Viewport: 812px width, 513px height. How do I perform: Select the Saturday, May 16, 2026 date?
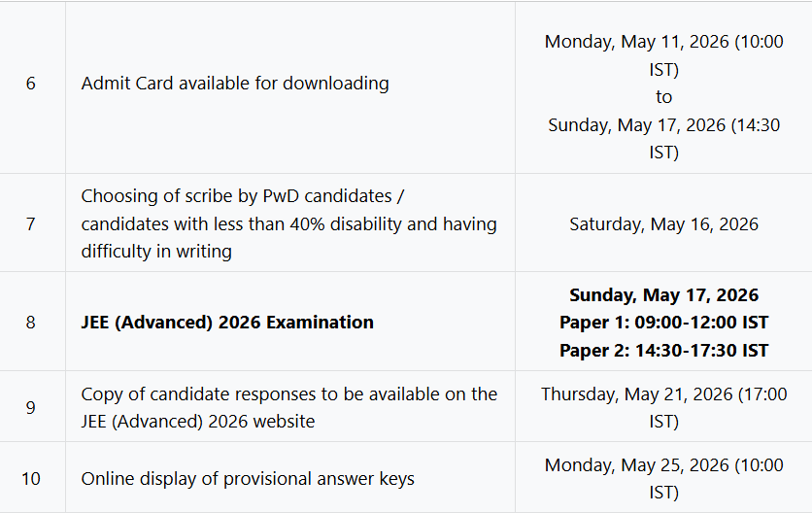click(663, 224)
